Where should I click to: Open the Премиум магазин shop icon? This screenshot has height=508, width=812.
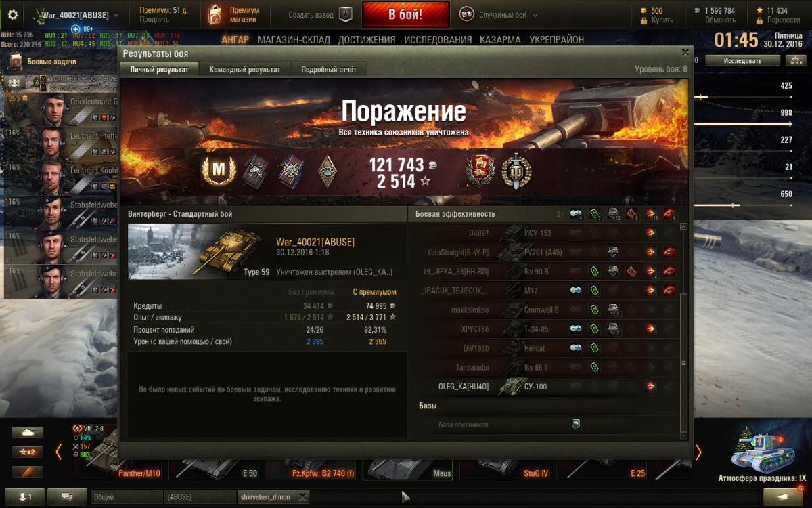coord(215,15)
